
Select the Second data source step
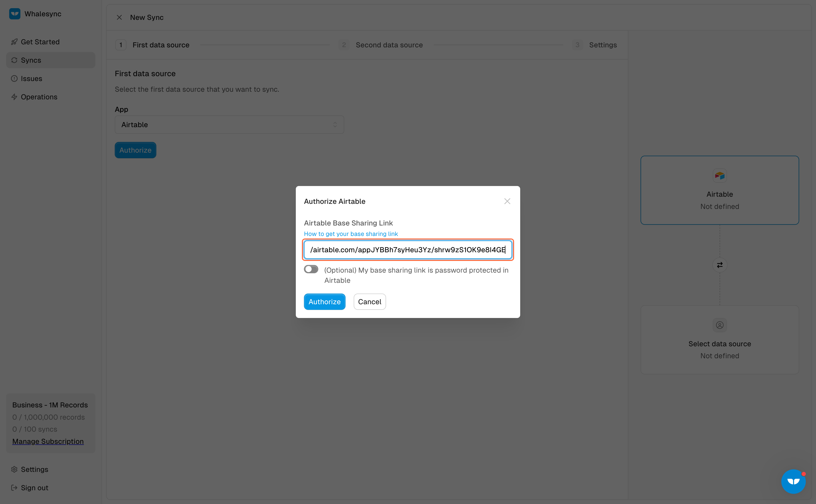tap(381, 45)
